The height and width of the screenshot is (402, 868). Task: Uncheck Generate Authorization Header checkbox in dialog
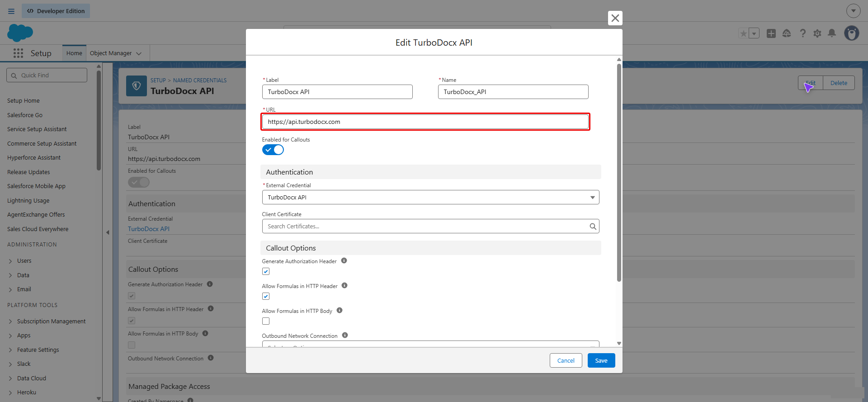(x=266, y=271)
